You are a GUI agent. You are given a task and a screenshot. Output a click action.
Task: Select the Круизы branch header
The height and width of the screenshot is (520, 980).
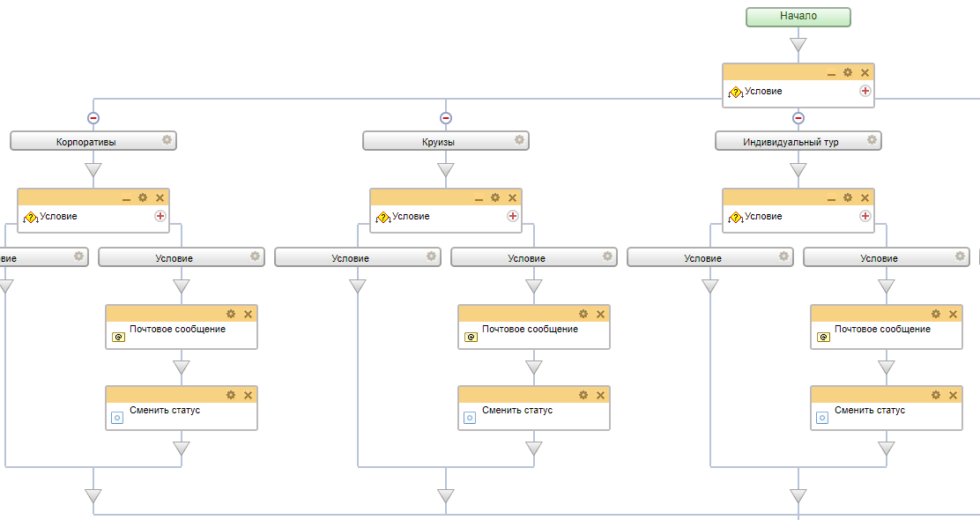446,141
